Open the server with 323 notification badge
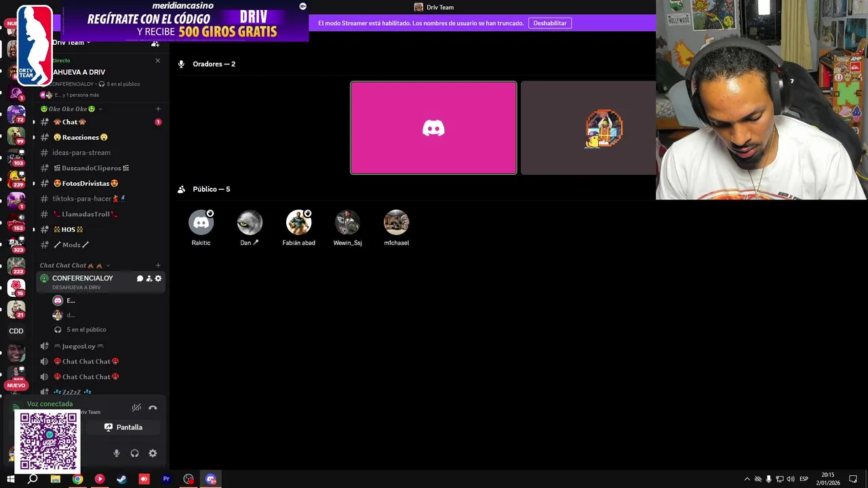 tap(16, 243)
